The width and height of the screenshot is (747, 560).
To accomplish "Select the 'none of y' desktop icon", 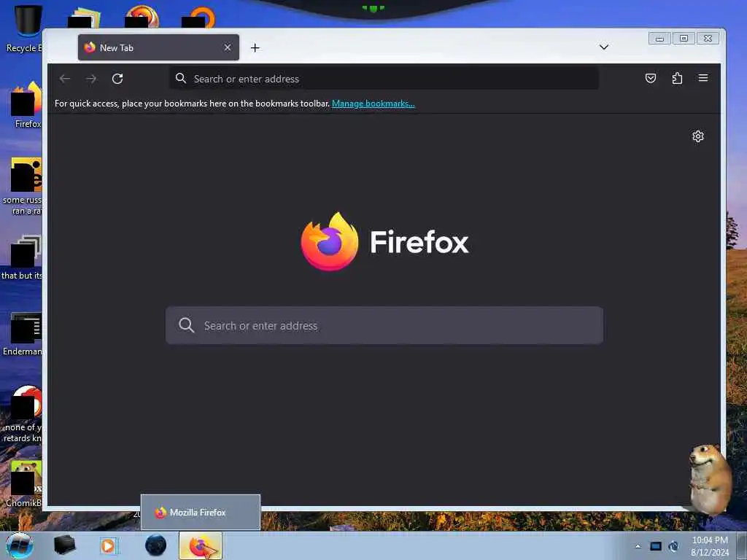I will 23,413.
